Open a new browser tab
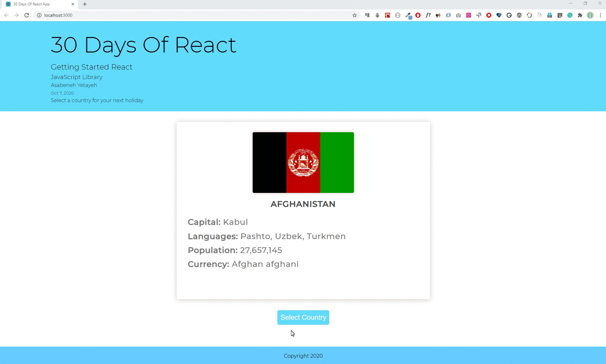The image size is (606, 364). (x=85, y=4)
